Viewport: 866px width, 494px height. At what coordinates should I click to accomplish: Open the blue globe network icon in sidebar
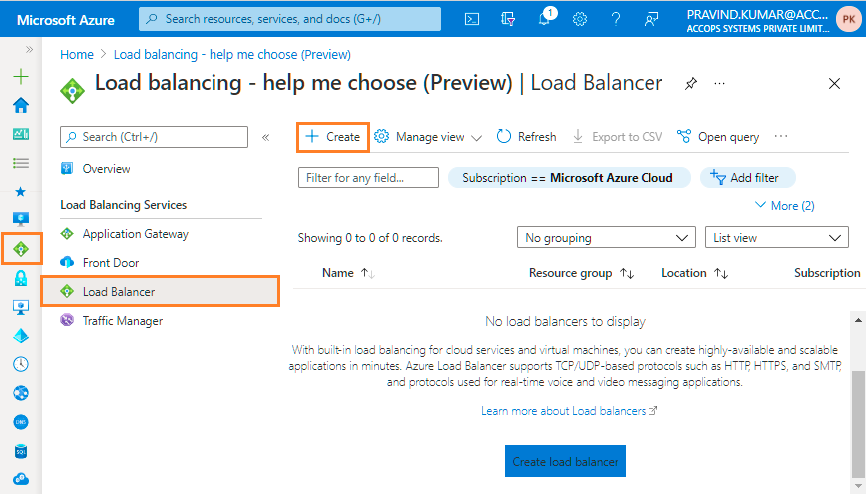(x=21, y=393)
